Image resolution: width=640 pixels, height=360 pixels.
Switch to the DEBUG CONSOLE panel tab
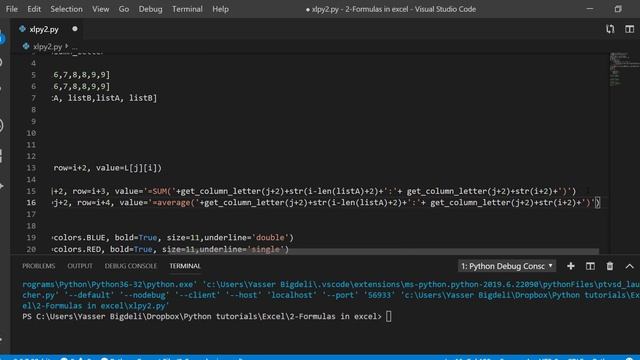(x=131, y=266)
